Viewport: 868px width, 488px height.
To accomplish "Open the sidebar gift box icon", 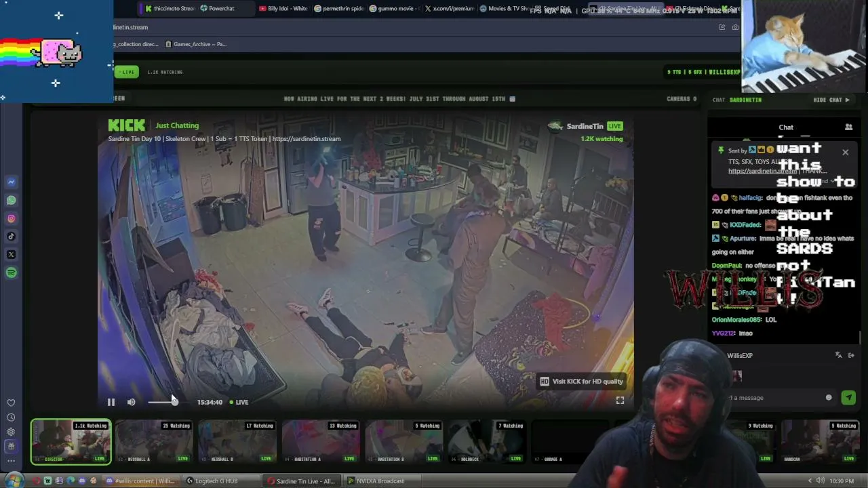I will coord(11,446).
